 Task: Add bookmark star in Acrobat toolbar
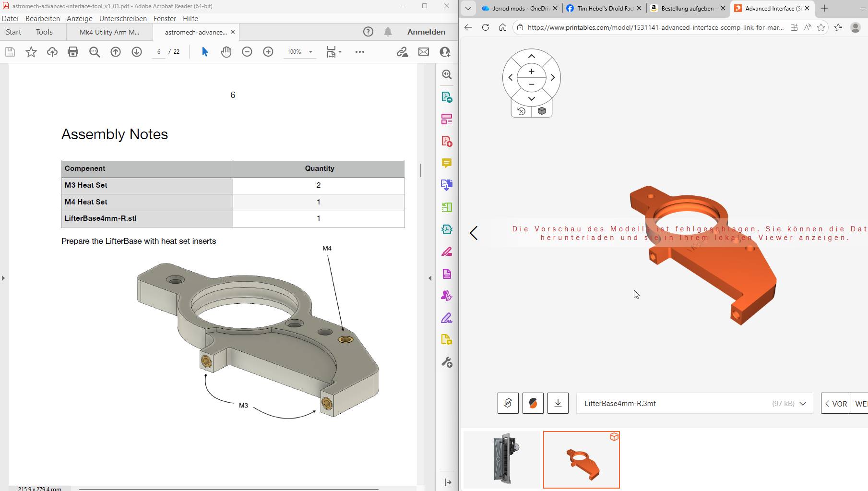pyautogui.click(x=31, y=52)
